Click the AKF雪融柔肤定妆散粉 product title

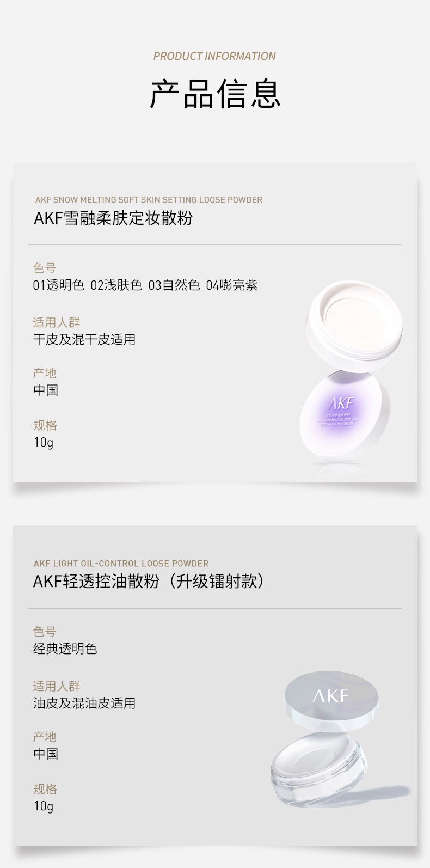click(x=113, y=218)
